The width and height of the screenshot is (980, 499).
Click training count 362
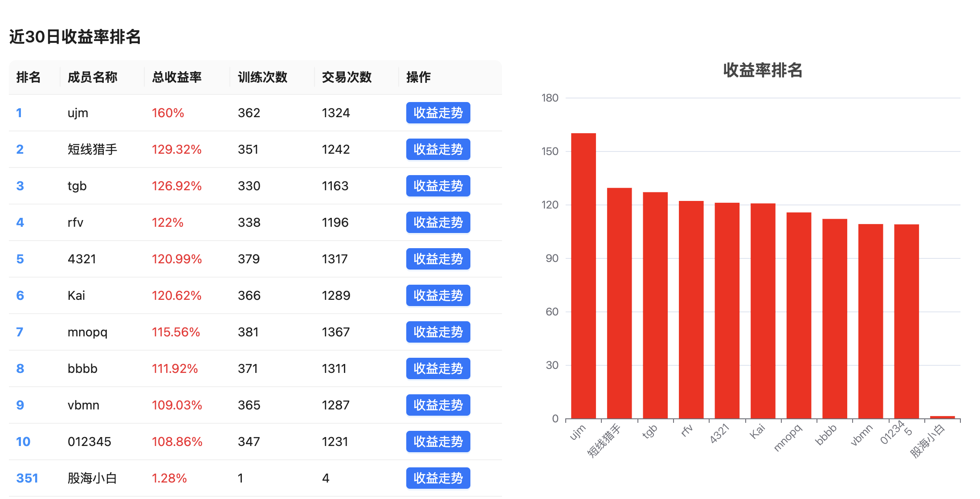249,113
